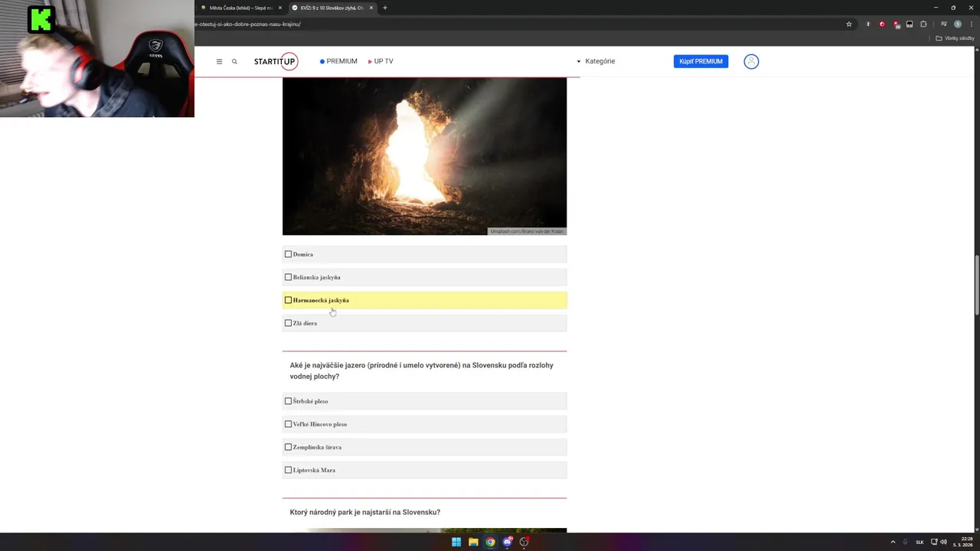This screenshot has height=551, width=980.
Task: Click the page vertical scrollbar thumb
Action: point(976,284)
